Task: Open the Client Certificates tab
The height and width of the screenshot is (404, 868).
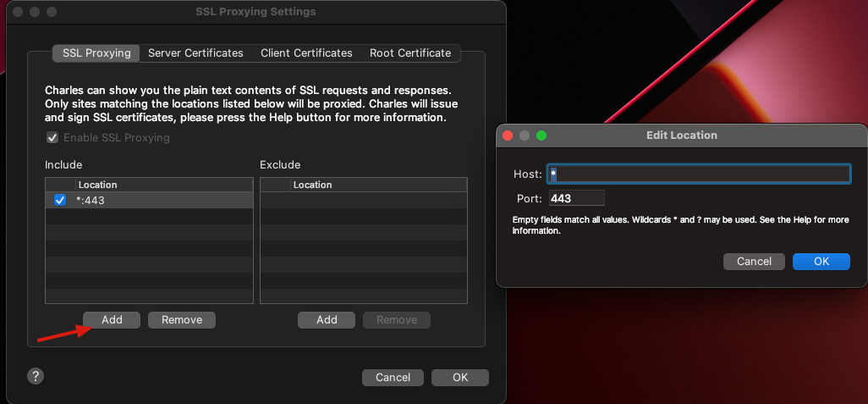Action: (x=306, y=53)
